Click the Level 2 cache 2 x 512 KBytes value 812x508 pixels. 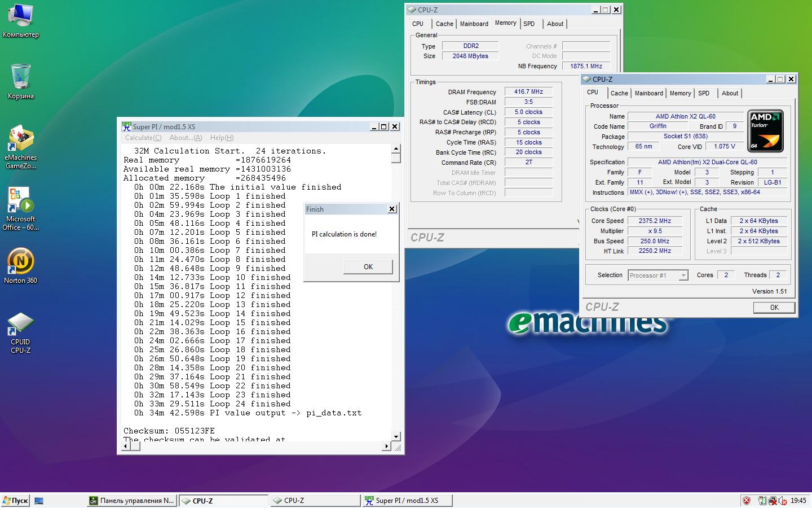pos(758,241)
